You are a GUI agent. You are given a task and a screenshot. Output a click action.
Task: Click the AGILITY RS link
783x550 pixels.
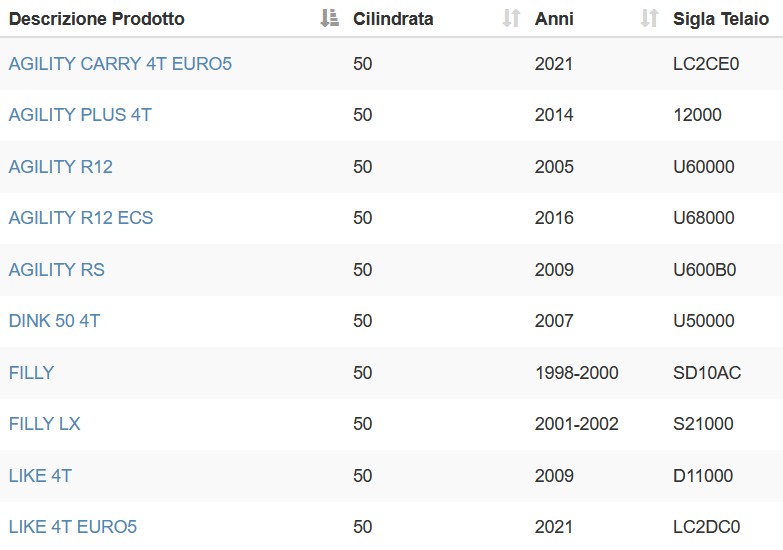57,270
